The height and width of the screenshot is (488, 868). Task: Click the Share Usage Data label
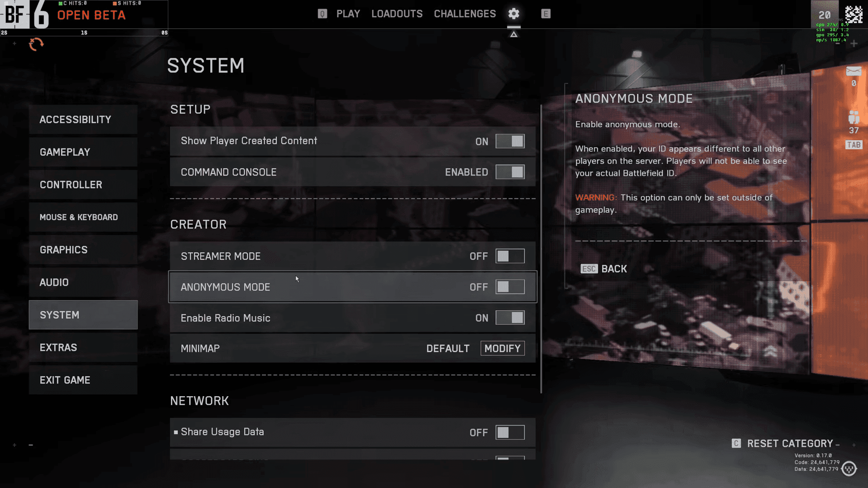click(x=222, y=431)
